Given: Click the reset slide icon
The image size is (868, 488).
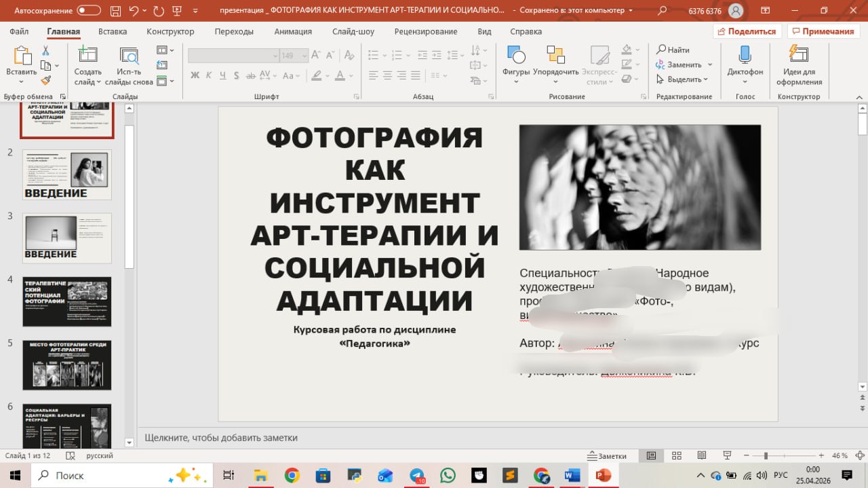Looking at the screenshot, I should 162,65.
